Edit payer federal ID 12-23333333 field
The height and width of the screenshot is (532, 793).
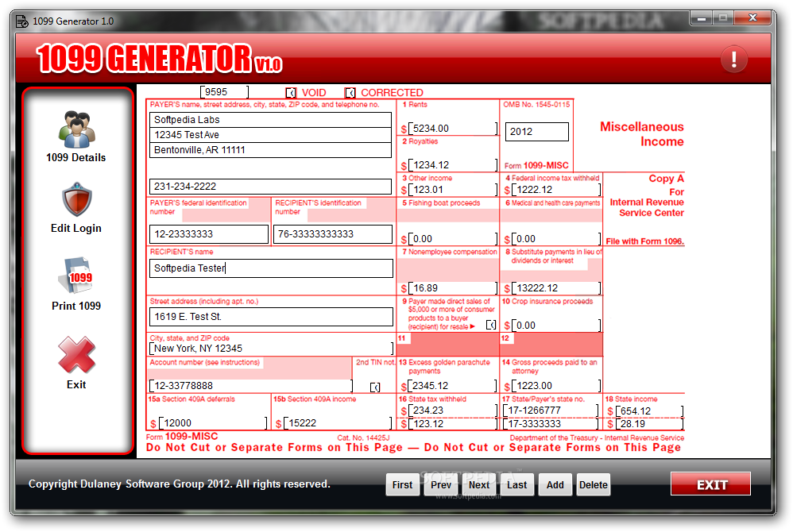(209, 234)
